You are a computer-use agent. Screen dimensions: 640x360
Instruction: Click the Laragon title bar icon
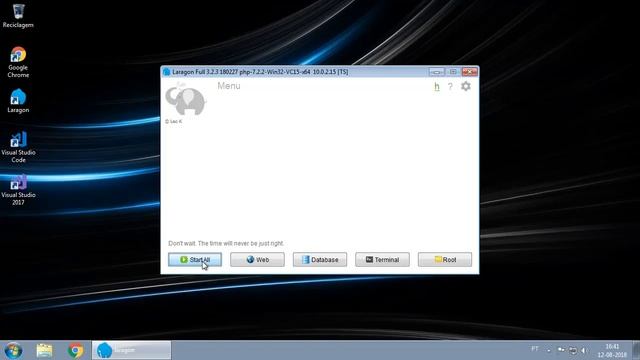(167, 72)
